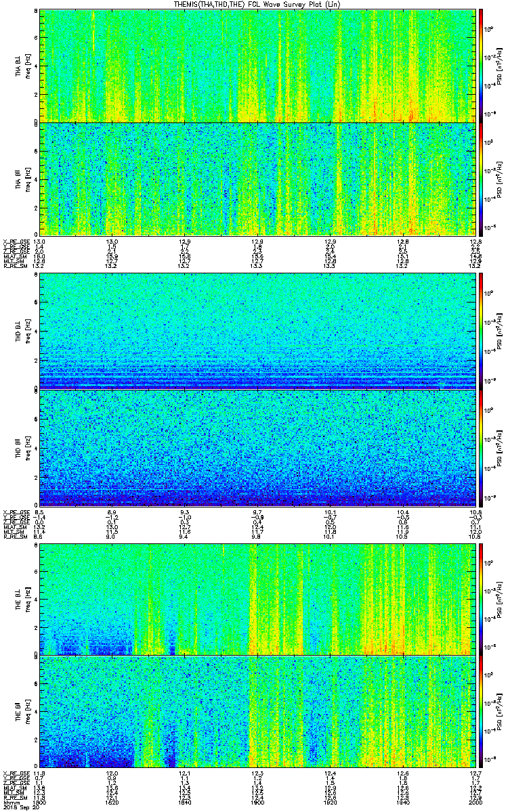The image size is (508, 812).
Task: Select the THE BL spectrogram panel
Action: pyautogui.click(x=257, y=598)
